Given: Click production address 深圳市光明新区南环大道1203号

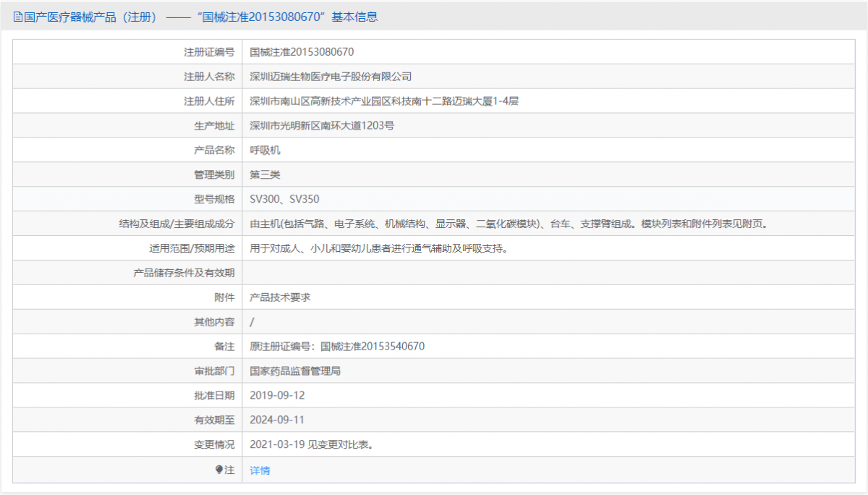Looking at the screenshot, I should [322, 126].
